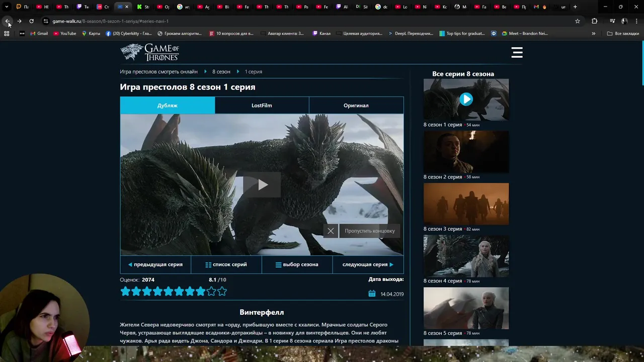Open the Грокаем алгоритм bookmark
644x362 pixels.
[x=180, y=34]
